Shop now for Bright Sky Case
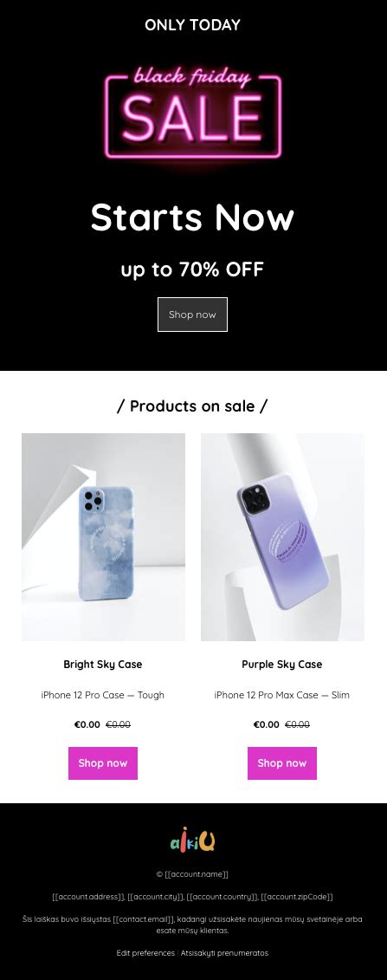 103,763
